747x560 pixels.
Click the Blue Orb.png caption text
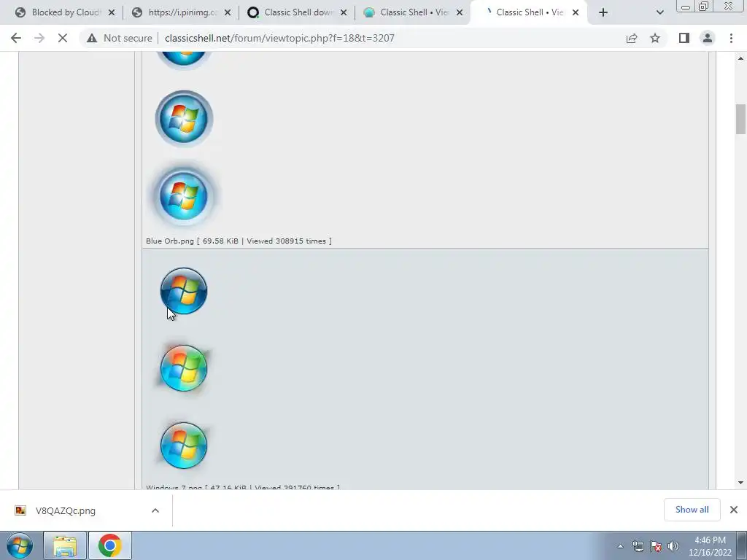pos(239,241)
